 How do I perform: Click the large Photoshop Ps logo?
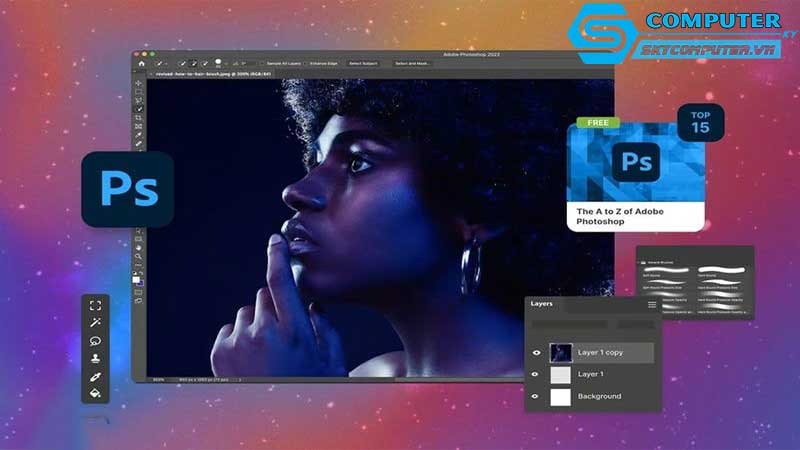pyautogui.click(x=127, y=188)
